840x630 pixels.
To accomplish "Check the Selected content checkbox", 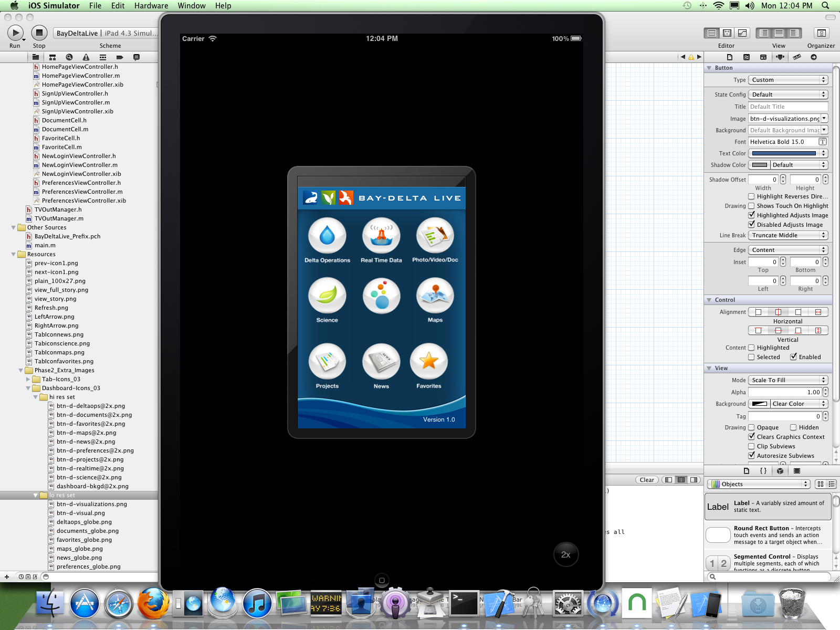I will (751, 357).
